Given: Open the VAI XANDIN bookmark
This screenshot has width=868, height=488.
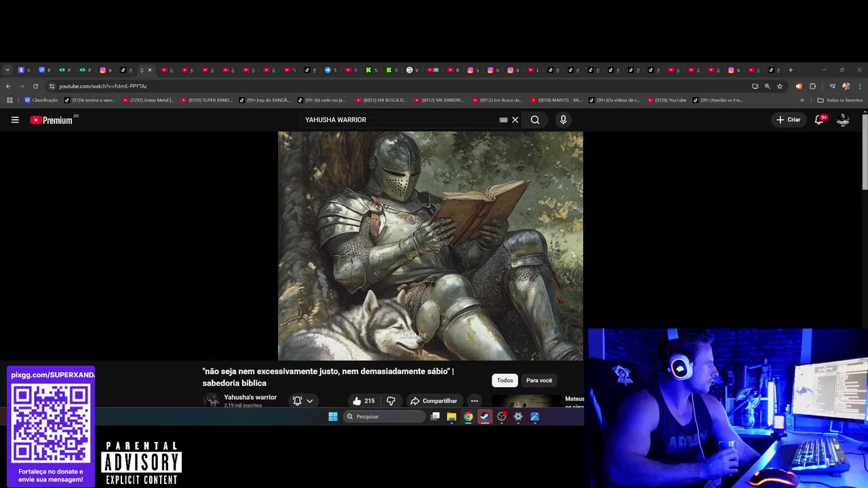Looking at the screenshot, I should point(440,100).
